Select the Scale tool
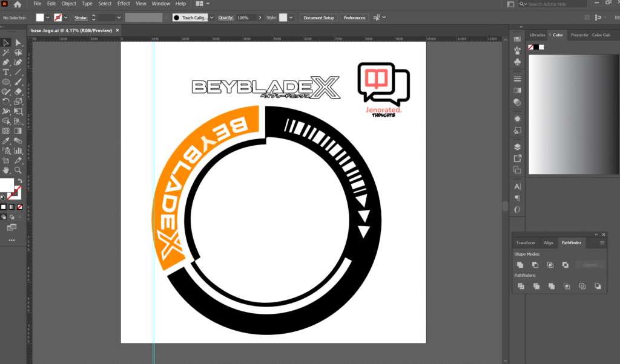The width and height of the screenshot is (620, 364). click(x=18, y=102)
